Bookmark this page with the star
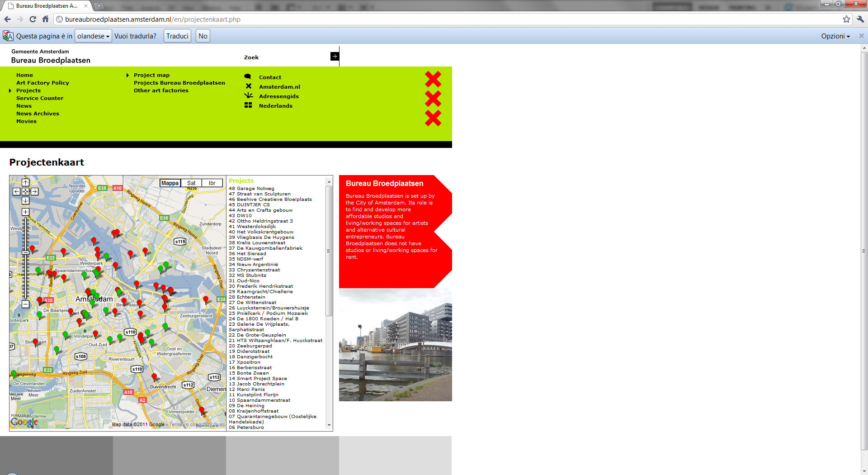This screenshot has height=475, width=868. coord(846,19)
